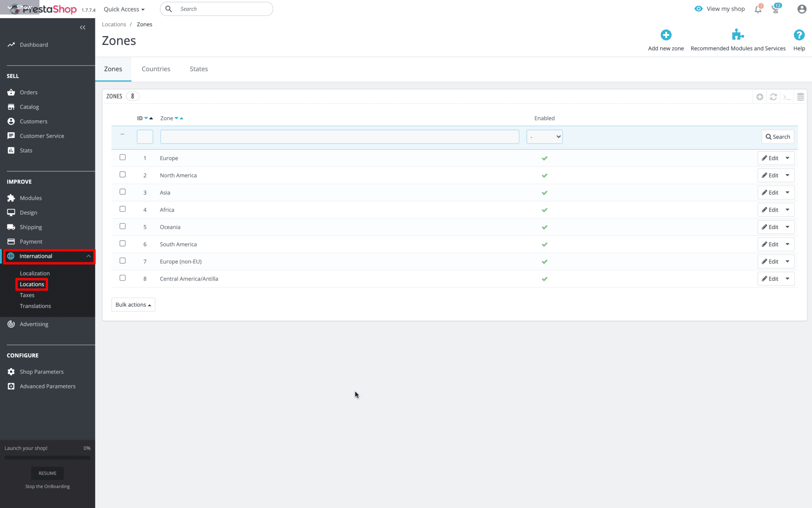Viewport: 812px width, 508px height.
Task: Click the Customer Service chat icon
Action: coord(11,136)
